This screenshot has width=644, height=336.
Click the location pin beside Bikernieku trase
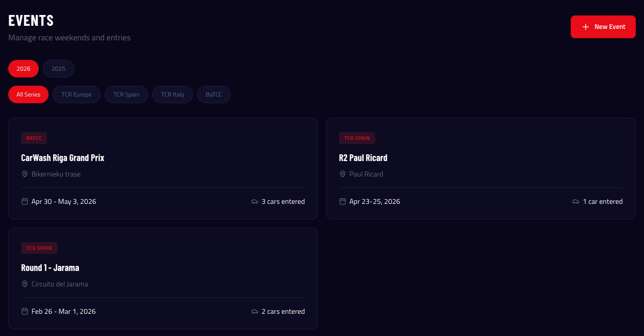(x=25, y=174)
